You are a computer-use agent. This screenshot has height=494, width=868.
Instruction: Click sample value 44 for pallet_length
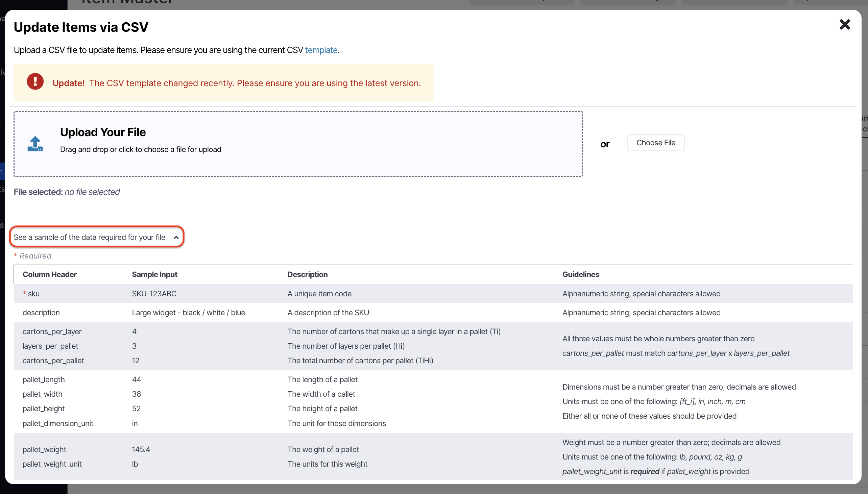[137, 380]
